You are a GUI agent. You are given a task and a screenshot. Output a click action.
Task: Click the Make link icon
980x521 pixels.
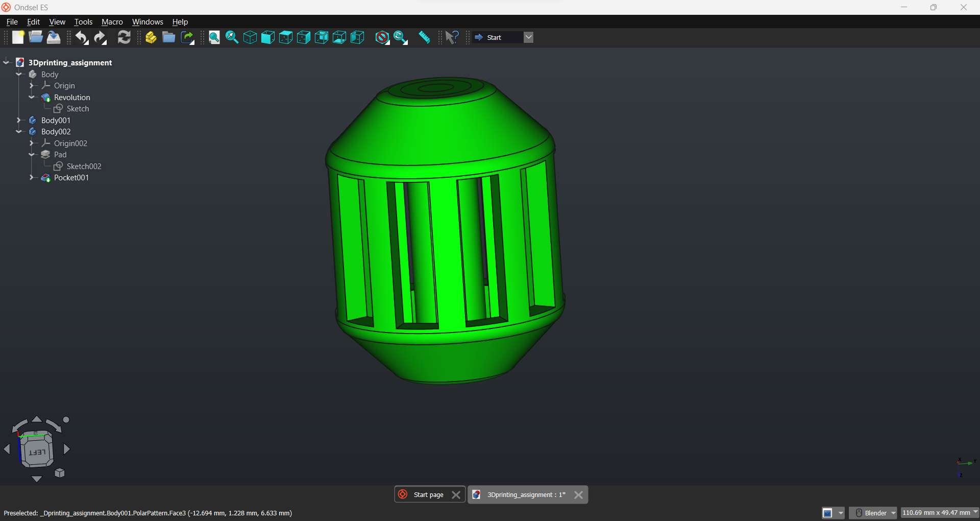coord(188,38)
